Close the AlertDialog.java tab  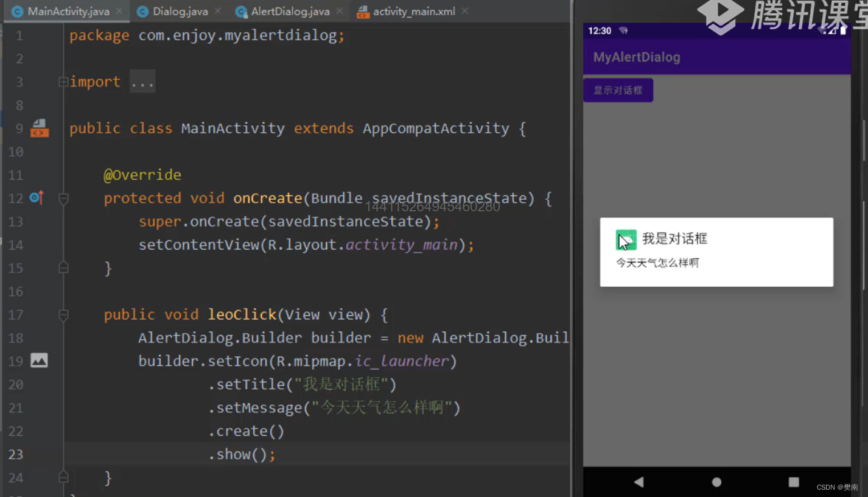pos(339,11)
